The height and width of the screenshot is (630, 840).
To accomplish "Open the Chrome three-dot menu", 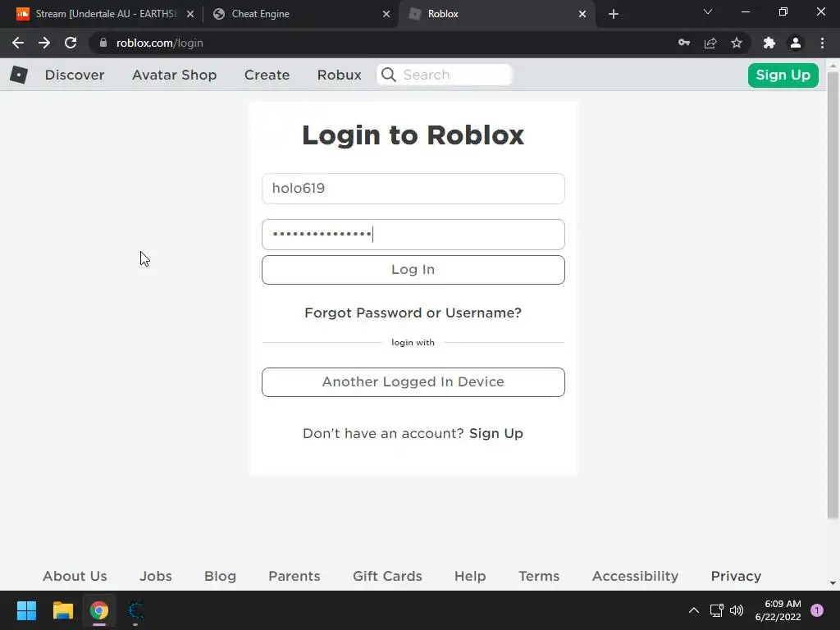I will 822,43.
